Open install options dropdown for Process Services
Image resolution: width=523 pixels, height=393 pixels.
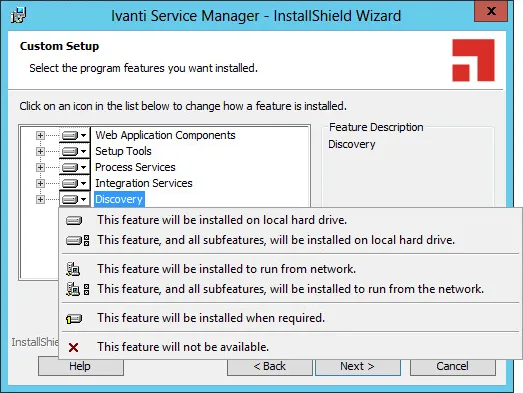tap(74, 167)
